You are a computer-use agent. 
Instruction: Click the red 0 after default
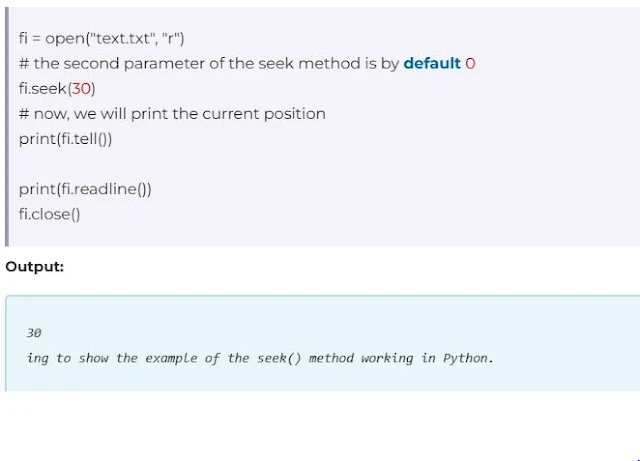[x=470, y=63]
